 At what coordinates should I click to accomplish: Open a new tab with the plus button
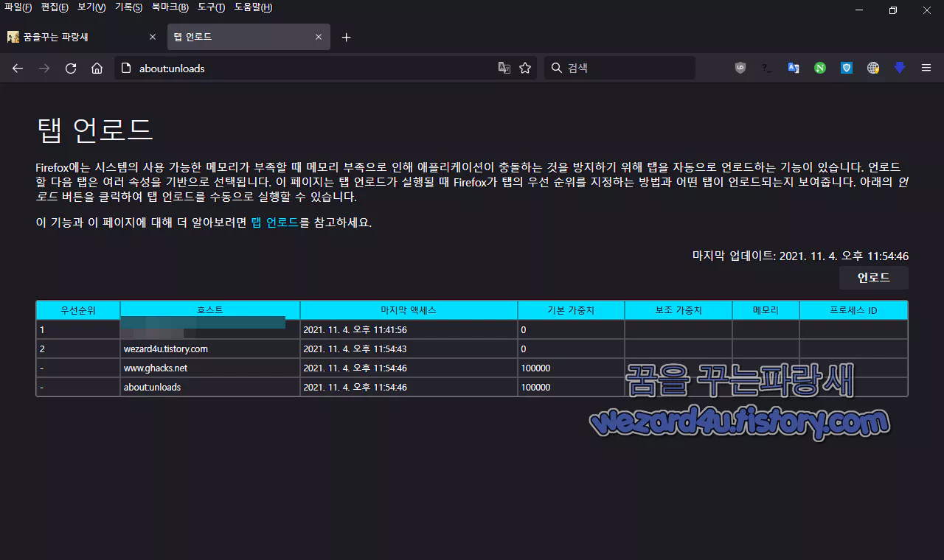(346, 37)
